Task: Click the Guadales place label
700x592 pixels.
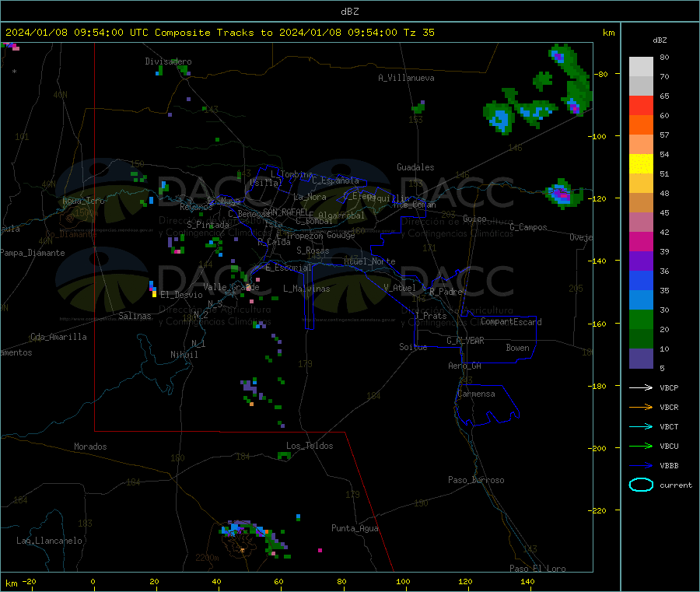Action: click(x=415, y=167)
